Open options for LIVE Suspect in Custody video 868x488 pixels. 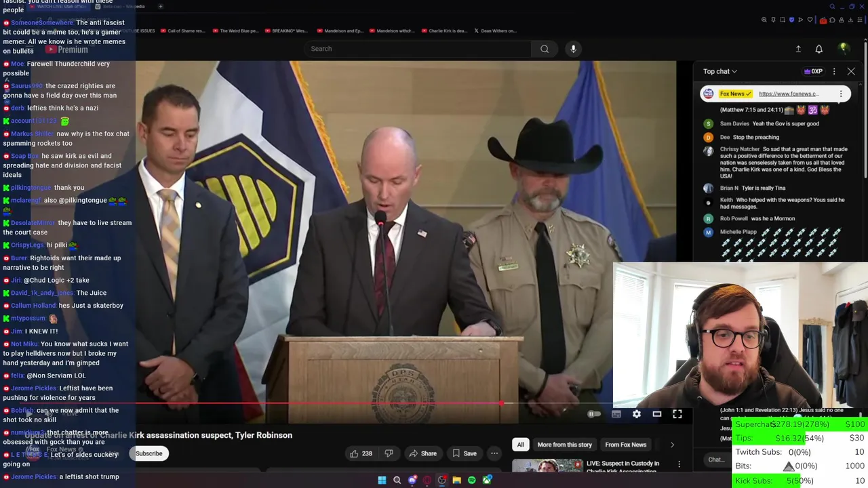coord(679,465)
